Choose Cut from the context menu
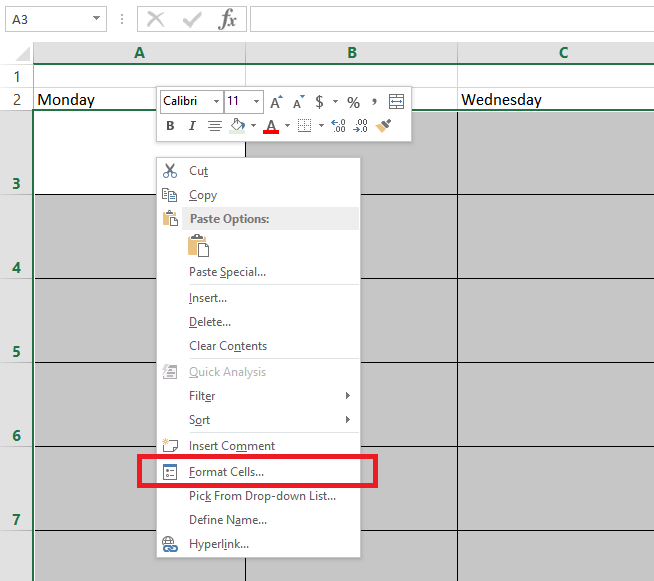The width and height of the screenshot is (654, 581). [258, 171]
